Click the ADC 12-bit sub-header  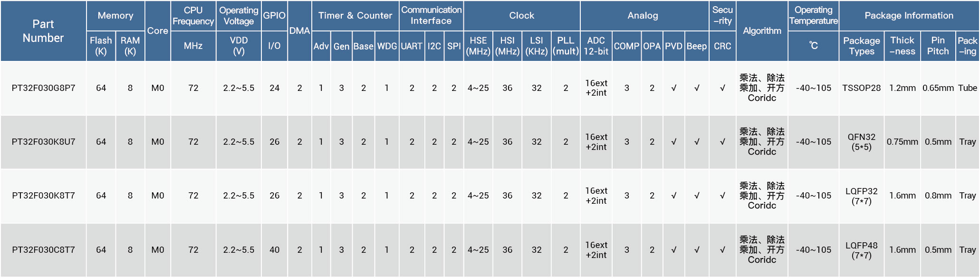pyautogui.click(x=596, y=46)
